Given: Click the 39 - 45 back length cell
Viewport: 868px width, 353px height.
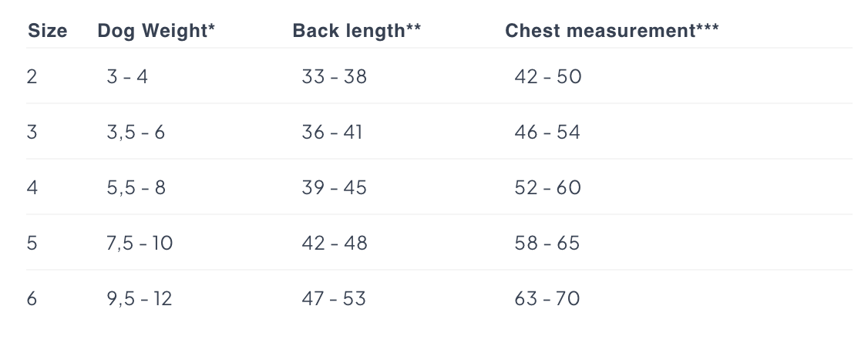Looking at the screenshot, I should coord(335,187).
